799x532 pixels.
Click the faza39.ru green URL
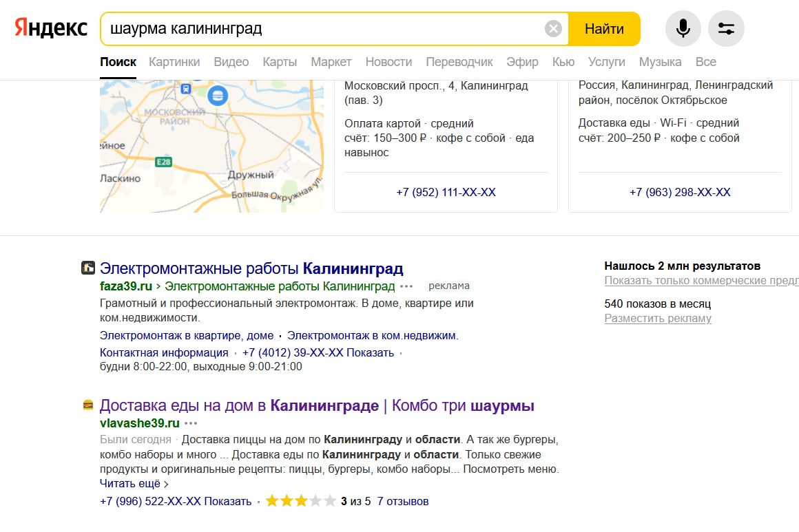pyautogui.click(x=126, y=286)
